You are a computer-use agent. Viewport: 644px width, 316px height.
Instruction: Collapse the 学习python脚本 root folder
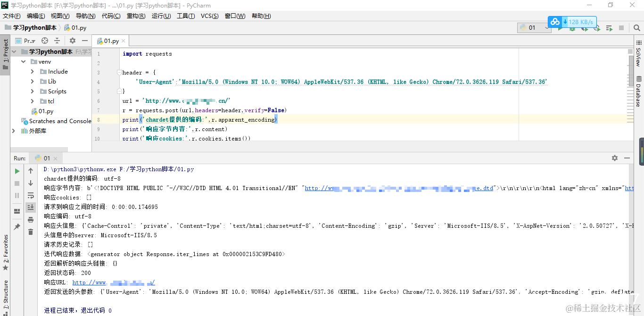[x=14, y=52]
